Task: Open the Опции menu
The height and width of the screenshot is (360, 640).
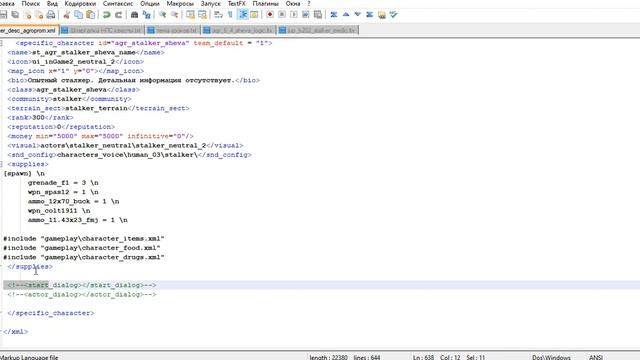Action: click(150, 4)
